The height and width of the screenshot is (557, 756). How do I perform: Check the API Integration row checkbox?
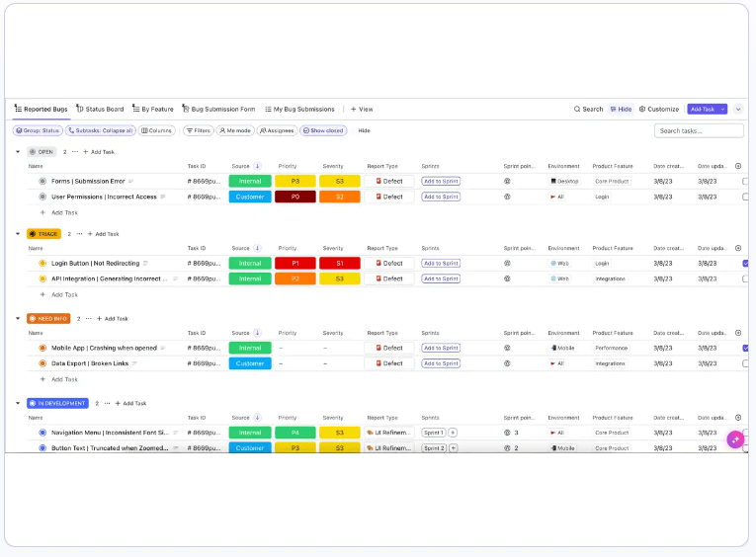coord(745,278)
